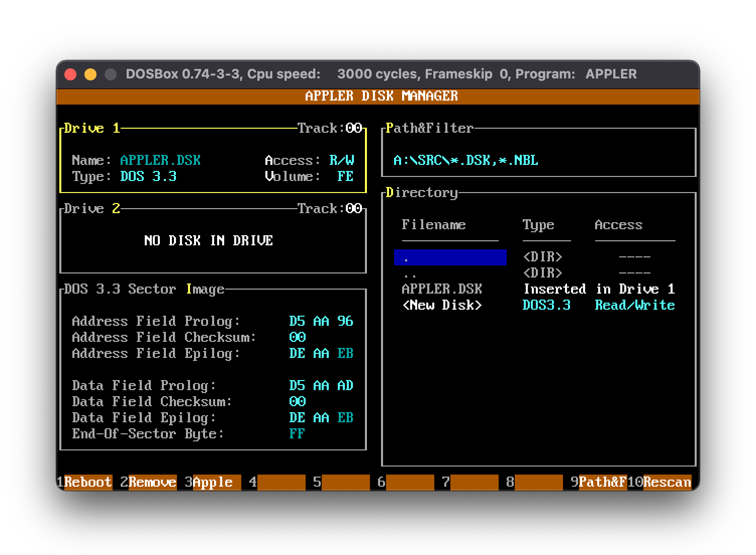Click Data Field Prolog value D5 AA AD
This screenshot has width=756, height=555.
point(321,386)
